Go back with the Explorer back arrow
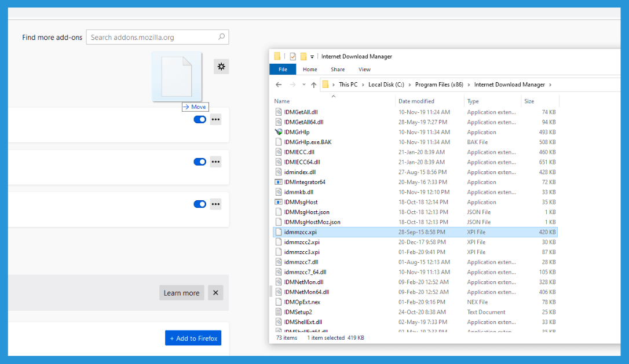Viewport: 629px width, 364px height. point(279,84)
